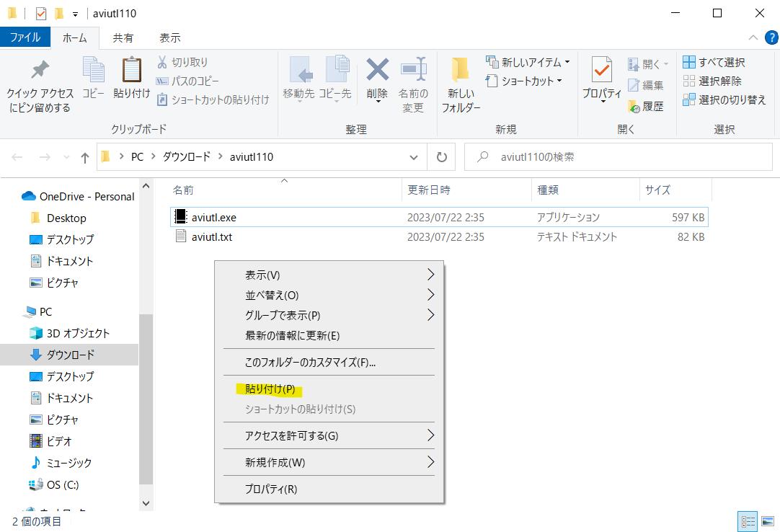Click 履歴 history icon in ribbon
The width and height of the screenshot is (780, 532).
point(646,106)
